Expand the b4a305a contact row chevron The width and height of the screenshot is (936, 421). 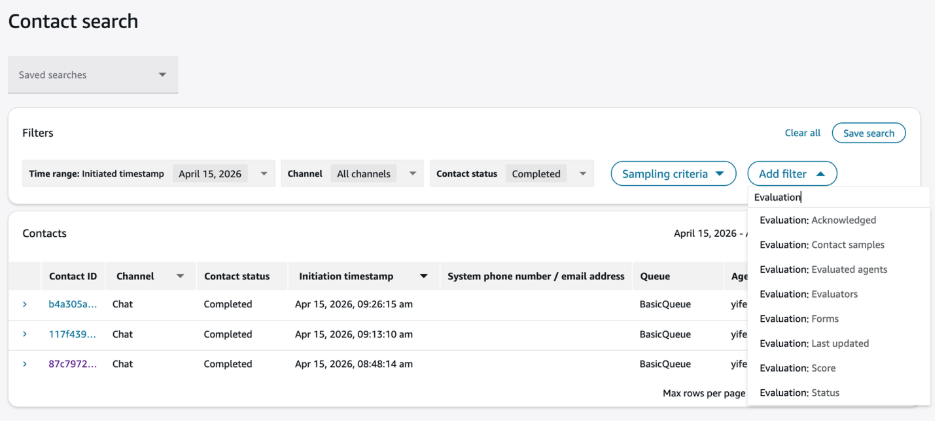25,304
